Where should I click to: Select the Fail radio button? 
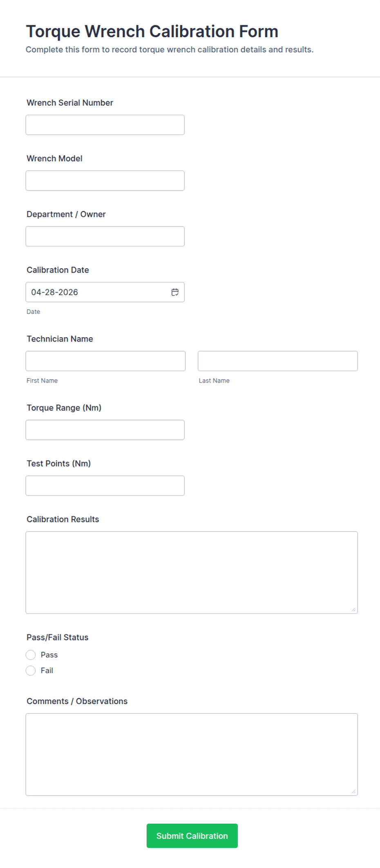click(x=31, y=671)
